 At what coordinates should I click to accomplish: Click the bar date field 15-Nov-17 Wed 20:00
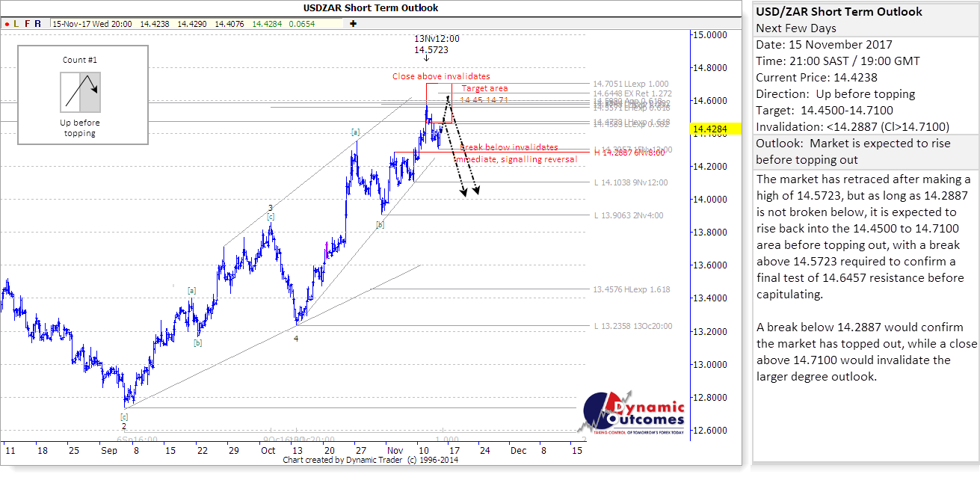point(93,24)
